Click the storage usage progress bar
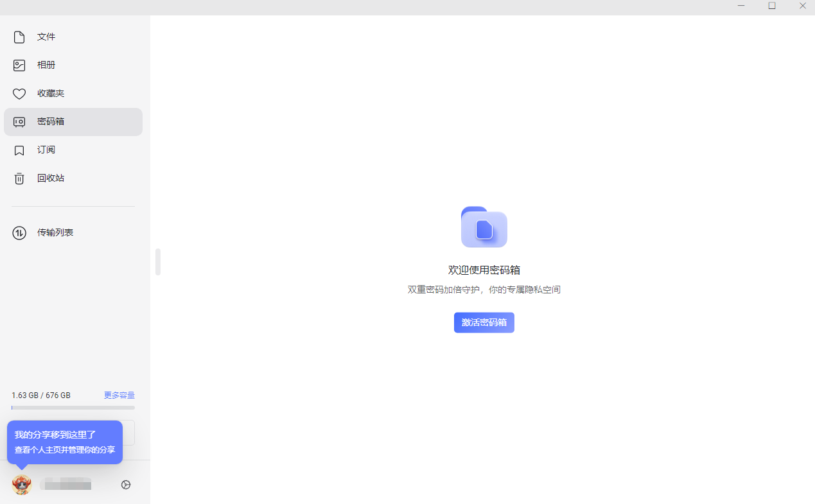The height and width of the screenshot is (504, 815). (x=73, y=408)
